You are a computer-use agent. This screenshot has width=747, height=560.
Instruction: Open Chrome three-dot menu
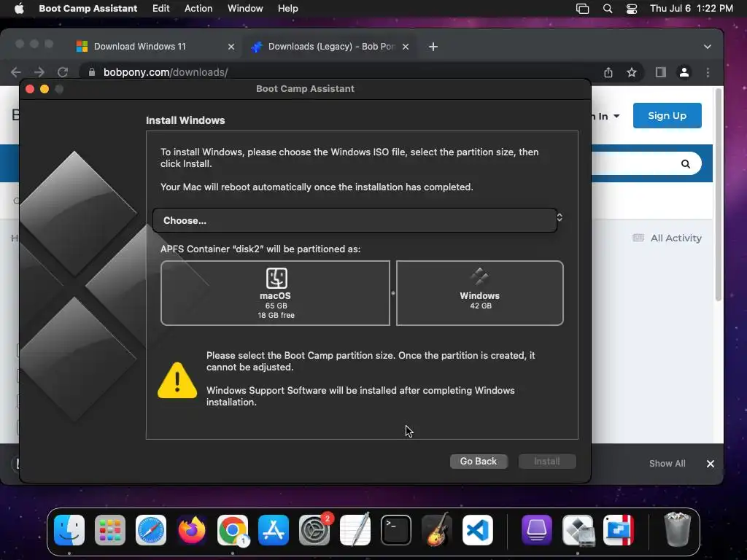click(x=708, y=72)
